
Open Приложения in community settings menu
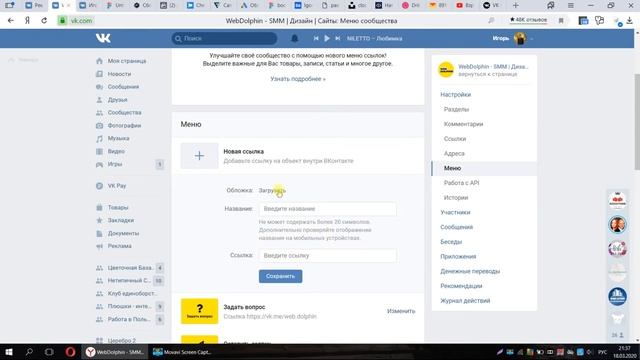click(458, 256)
